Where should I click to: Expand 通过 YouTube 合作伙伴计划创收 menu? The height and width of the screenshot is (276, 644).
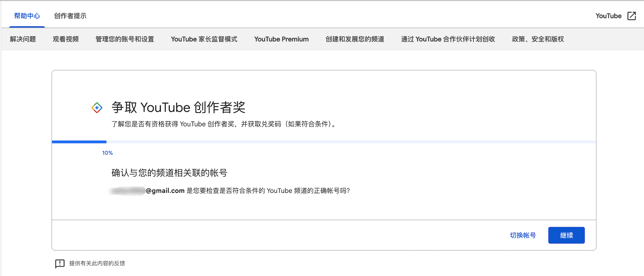448,39
